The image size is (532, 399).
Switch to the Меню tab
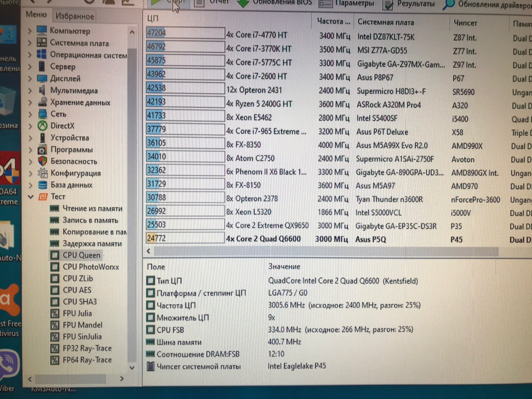36,15
